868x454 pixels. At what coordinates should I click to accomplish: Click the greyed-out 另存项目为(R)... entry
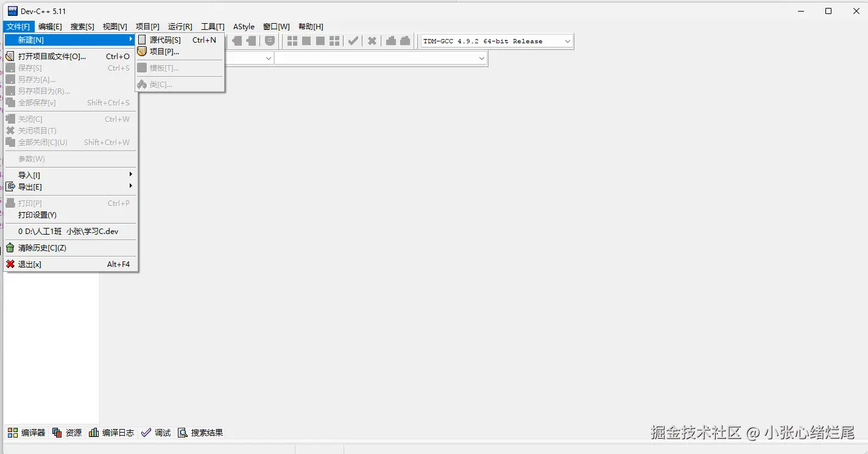[x=71, y=91]
